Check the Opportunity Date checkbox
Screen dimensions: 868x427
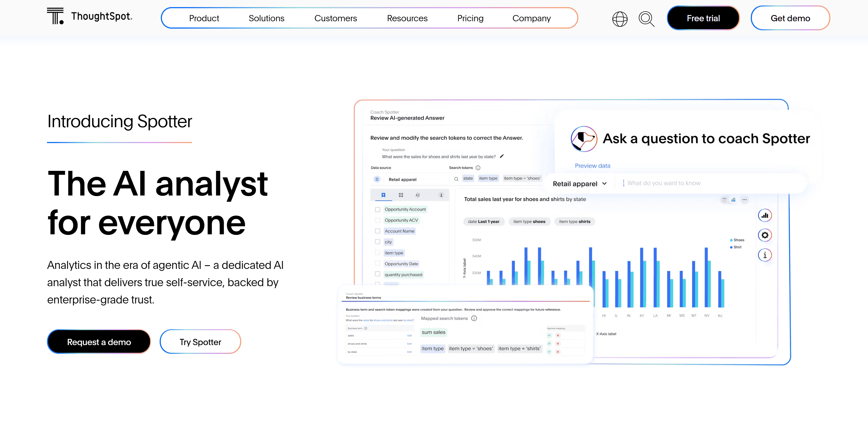click(377, 264)
